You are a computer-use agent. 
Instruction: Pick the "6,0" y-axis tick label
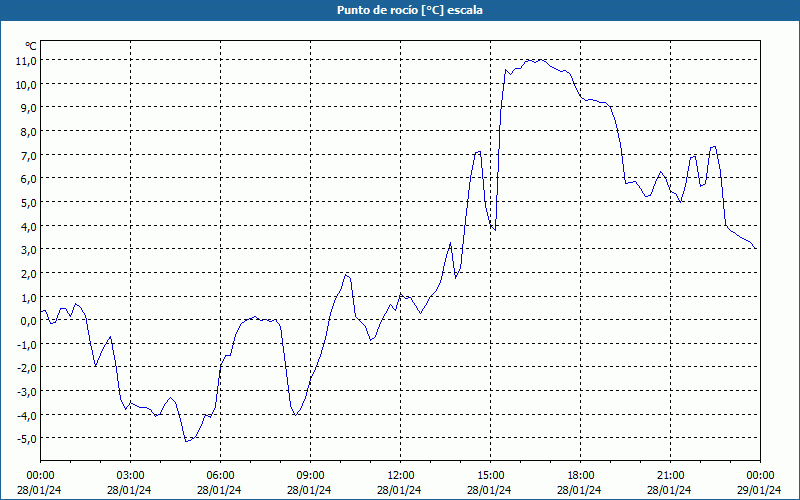[x=29, y=179]
